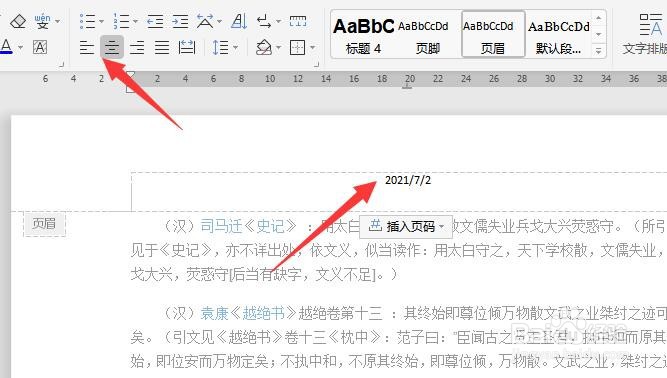Image resolution: width=667 pixels, height=378 pixels.
Task: Select the 页眉 style
Action: [x=493, y=34]
